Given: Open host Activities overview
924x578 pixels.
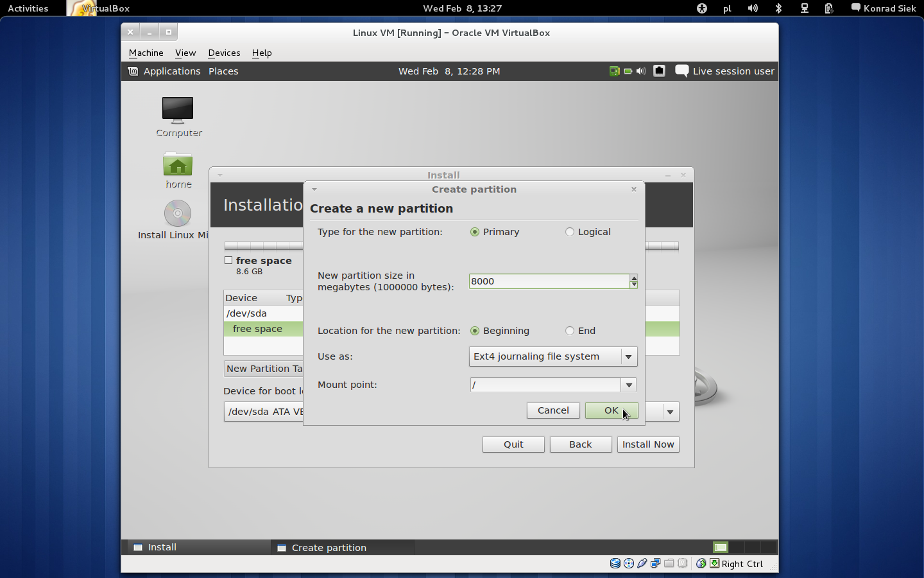Looking at the screenshot, I should pos(28,8).
